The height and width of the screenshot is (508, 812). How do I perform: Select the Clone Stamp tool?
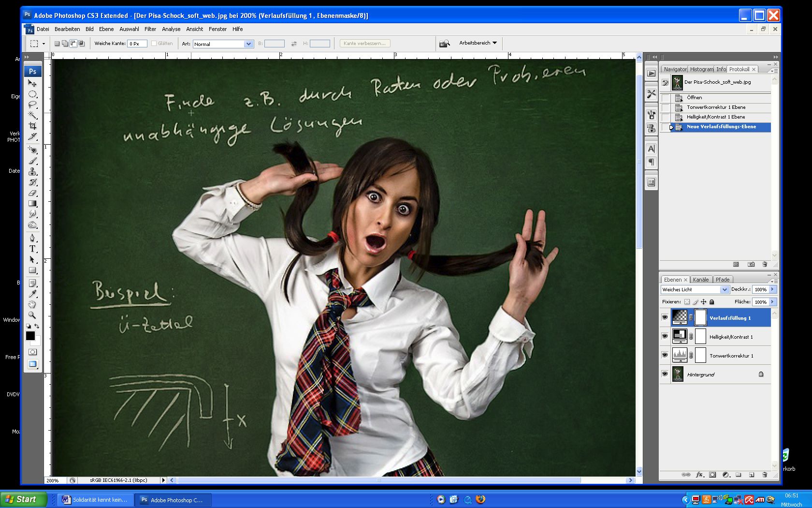pyautogui.click(x=32, y=171)
